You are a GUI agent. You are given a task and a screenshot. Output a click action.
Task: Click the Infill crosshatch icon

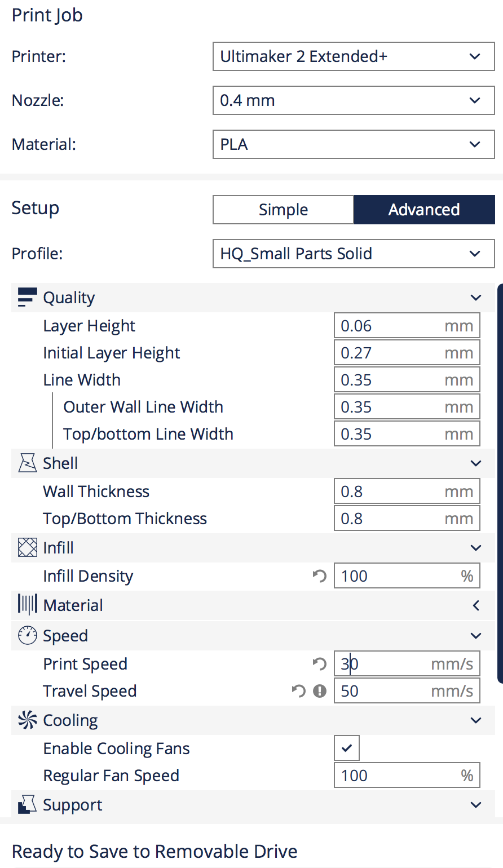point(27,548)
